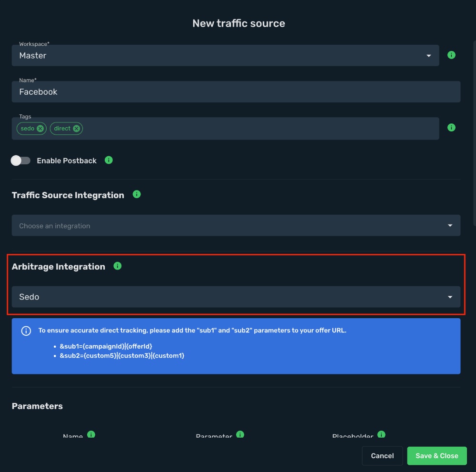Click the info icon next to Workspace
Image resolution: width=476 pixels, height=472 pixels.
click(x=451, y=55)
